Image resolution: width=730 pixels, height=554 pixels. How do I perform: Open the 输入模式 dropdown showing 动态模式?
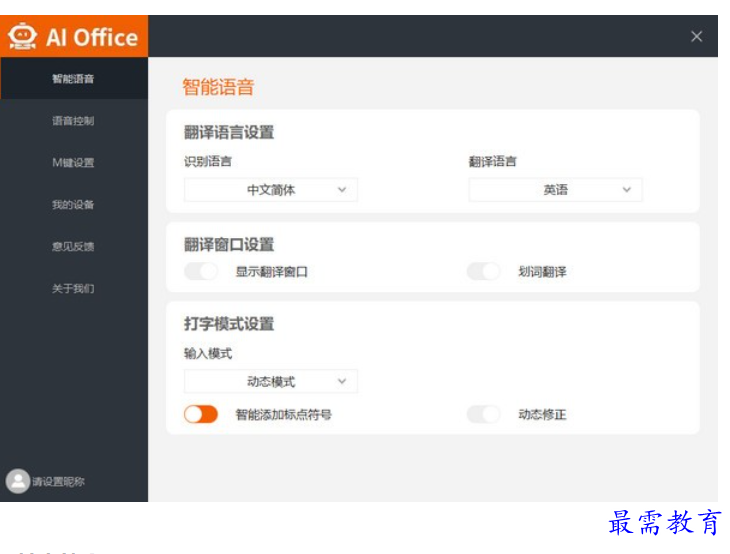tap(270, 381)
